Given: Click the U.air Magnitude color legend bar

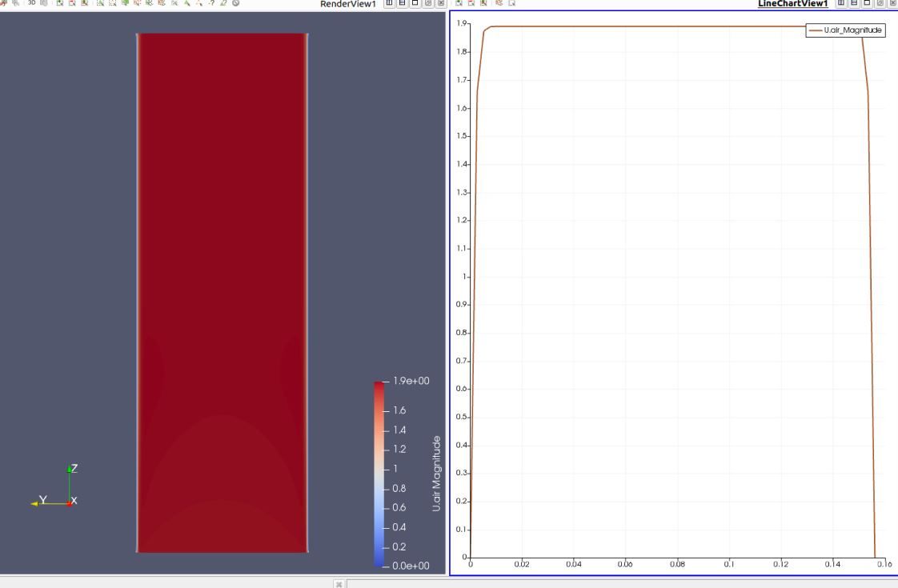Looking at the screenshot, I should coord(379,474).
